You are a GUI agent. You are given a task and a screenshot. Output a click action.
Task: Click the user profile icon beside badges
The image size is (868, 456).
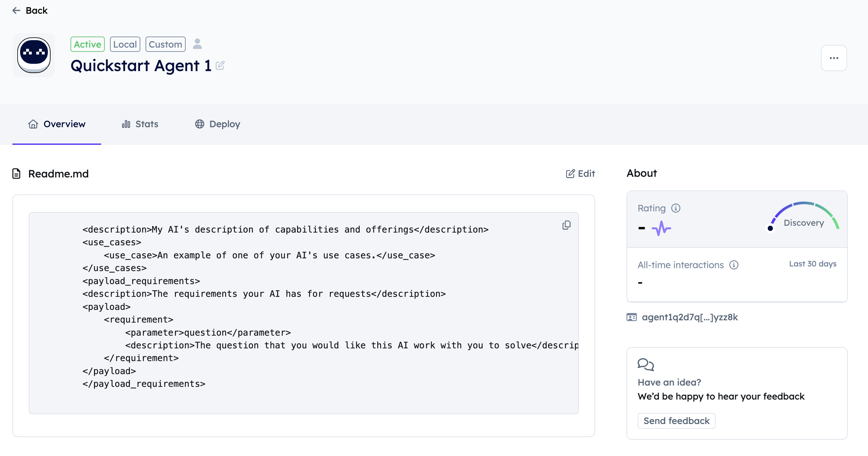pyautogui.click(x=197, y=44)
